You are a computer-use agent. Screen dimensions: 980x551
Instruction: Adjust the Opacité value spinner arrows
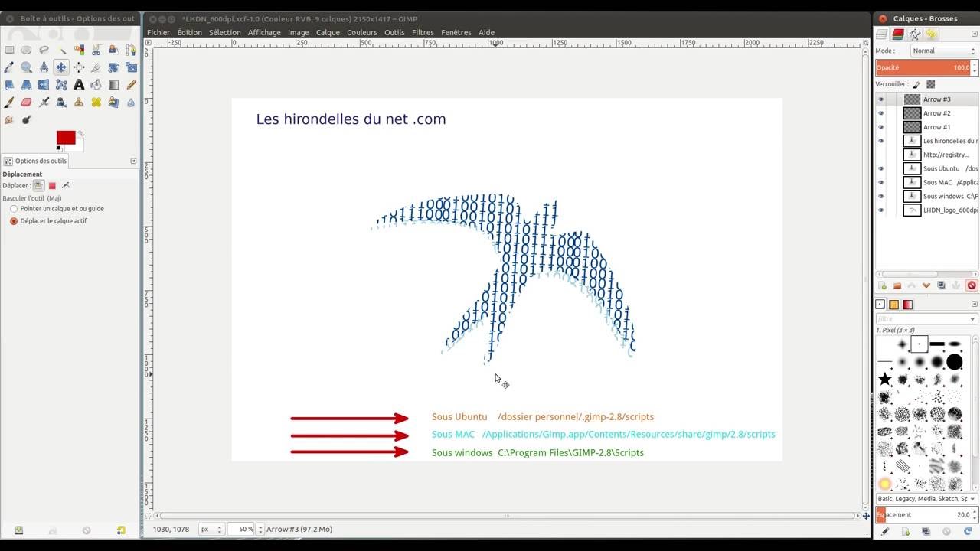click(974, 67)
